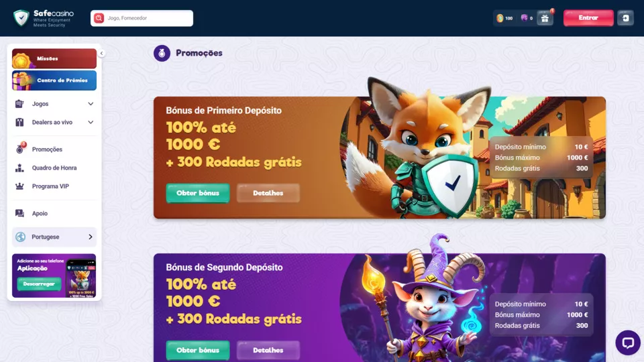Click the gold coin balance icon

tap(500, 18)
